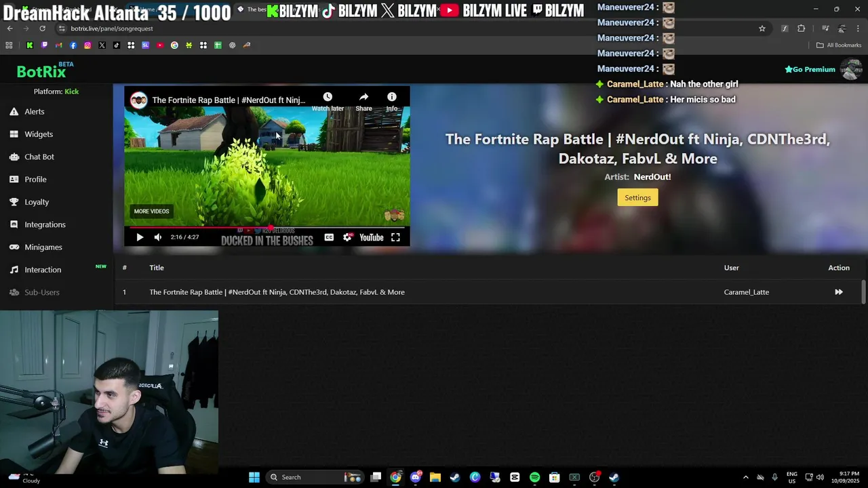
Task: Open the Kick bookmark
Action: point(30,45)
